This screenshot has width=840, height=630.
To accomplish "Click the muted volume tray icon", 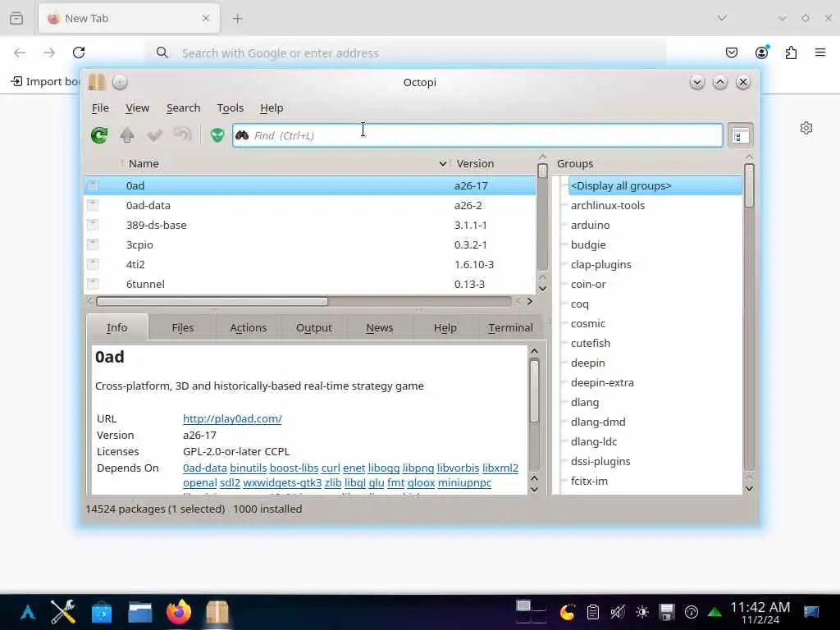I will 618,612.
